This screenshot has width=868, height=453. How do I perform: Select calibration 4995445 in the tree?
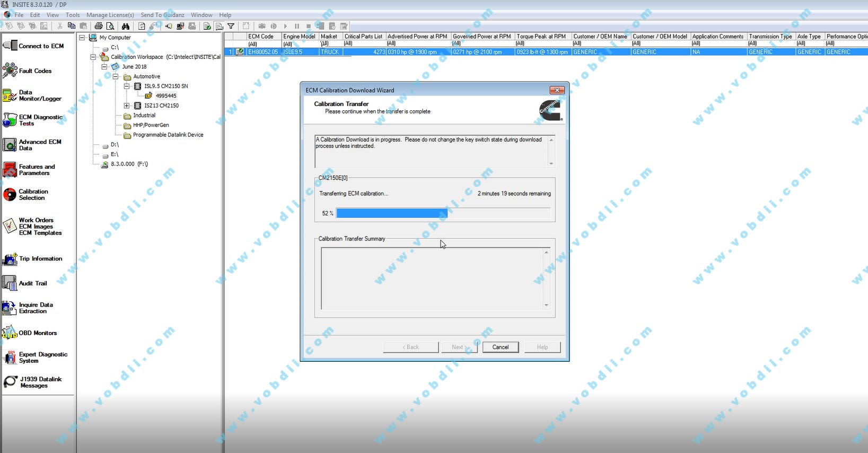point(166,96)
